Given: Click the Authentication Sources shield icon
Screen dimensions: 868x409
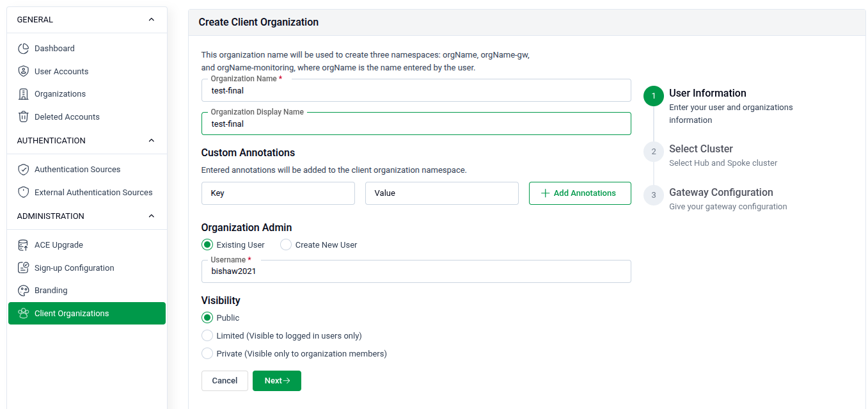Looking at the screenshot, I should coord(24,170).
